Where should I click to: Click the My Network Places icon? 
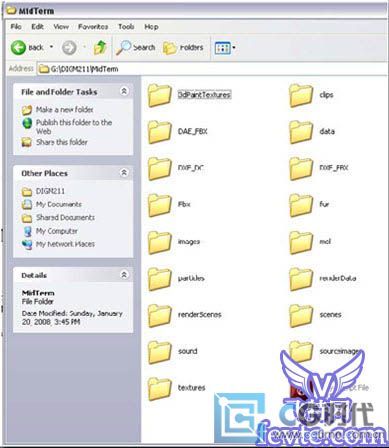(x=27, y=244)
